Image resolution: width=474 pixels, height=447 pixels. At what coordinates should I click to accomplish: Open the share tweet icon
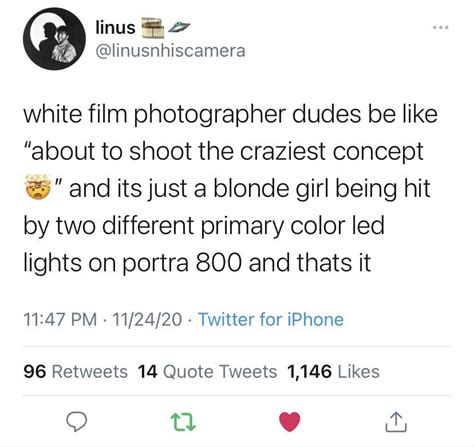(396, 422)
